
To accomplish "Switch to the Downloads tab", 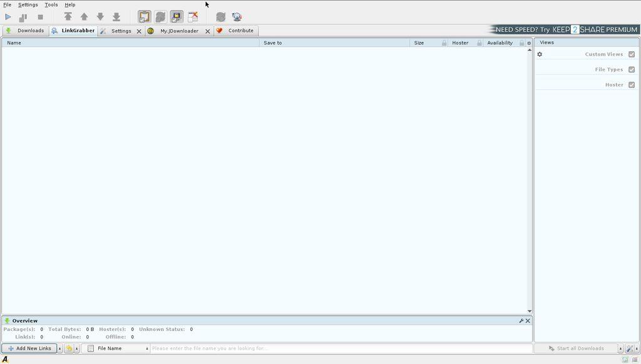I will (25, 31).
